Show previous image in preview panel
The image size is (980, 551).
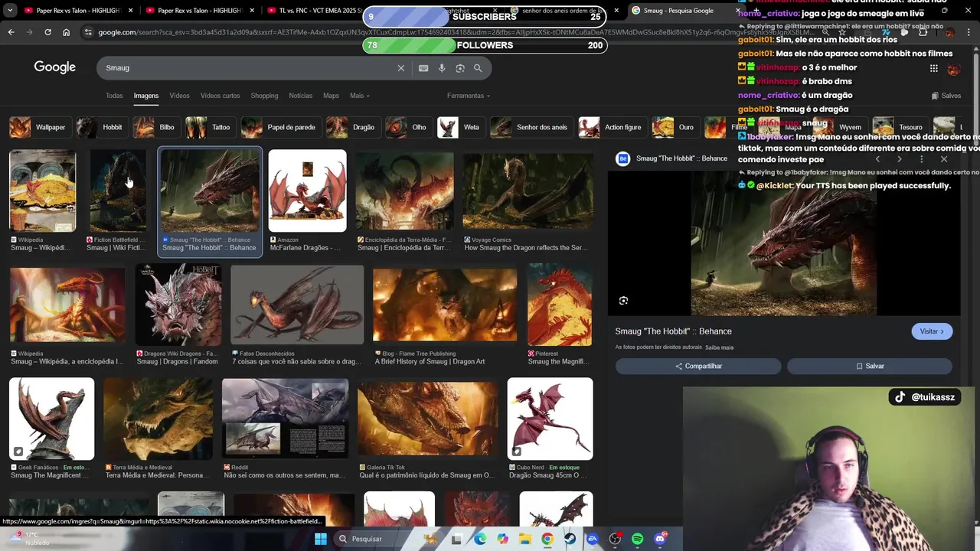[877, 159]
